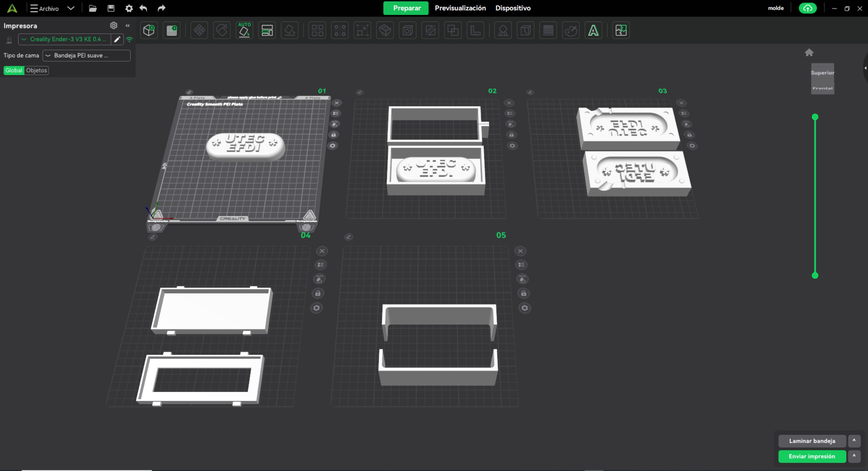Click the cloud upload icon
Viewport: 868px width, 471px height.
pos(807,8)
